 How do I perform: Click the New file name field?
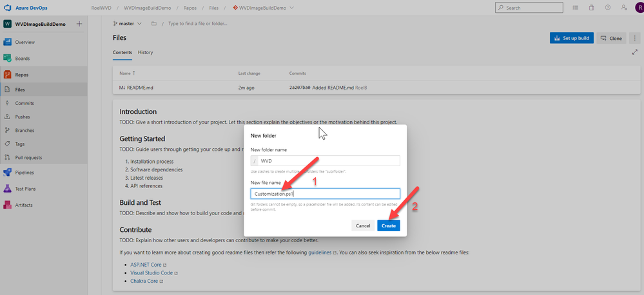[326, 194]
